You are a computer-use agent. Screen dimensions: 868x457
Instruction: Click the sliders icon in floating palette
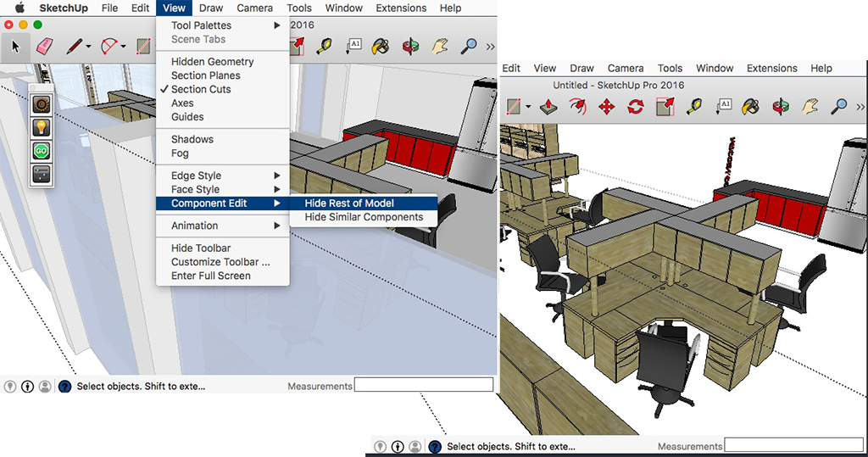[42, 174]
